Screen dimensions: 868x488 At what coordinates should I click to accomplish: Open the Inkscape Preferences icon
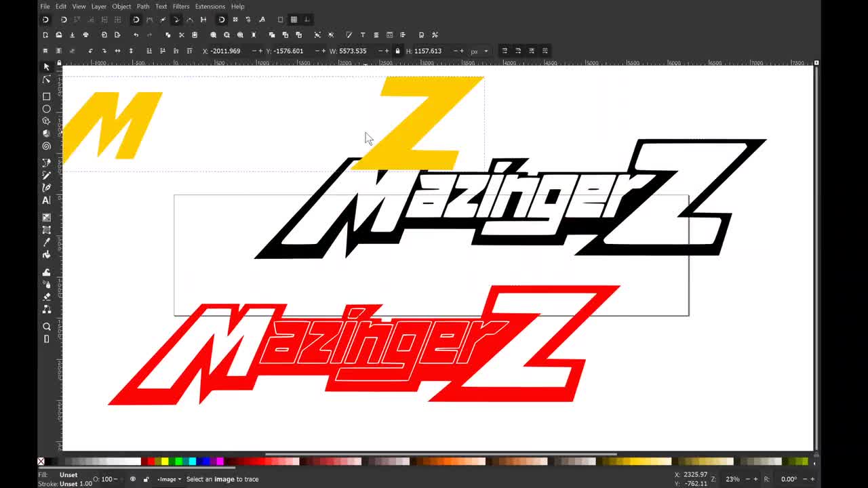click(435, 35)
